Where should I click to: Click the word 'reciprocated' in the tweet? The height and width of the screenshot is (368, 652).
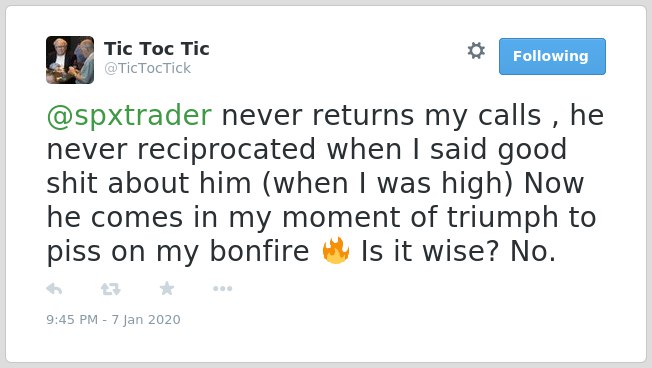tap(226, 149)
